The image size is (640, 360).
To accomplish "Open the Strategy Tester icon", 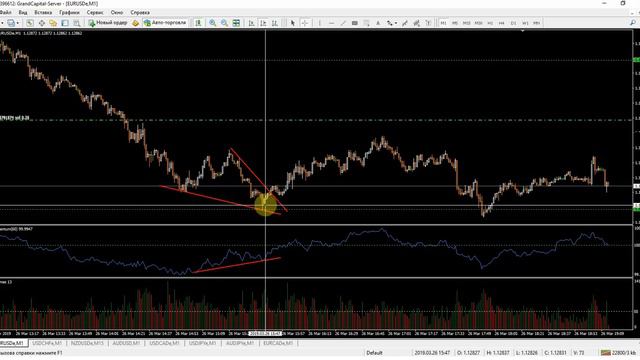I will (x=76, y=23).
